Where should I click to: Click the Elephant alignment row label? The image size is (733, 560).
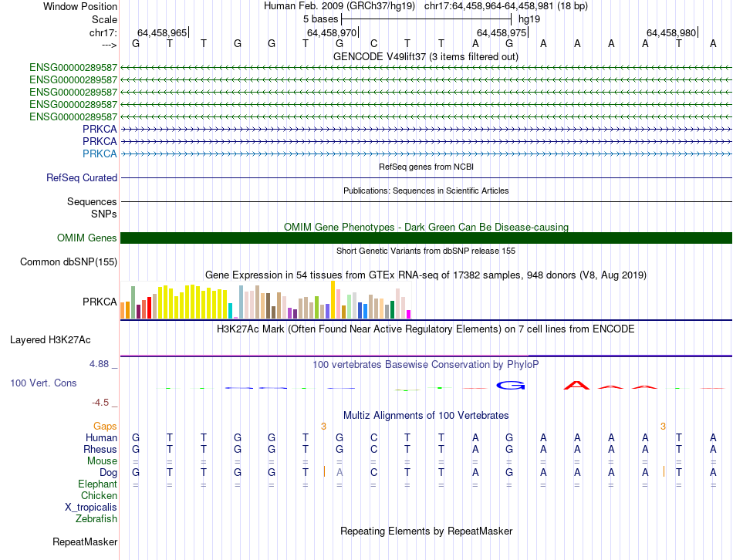[97, 484]
